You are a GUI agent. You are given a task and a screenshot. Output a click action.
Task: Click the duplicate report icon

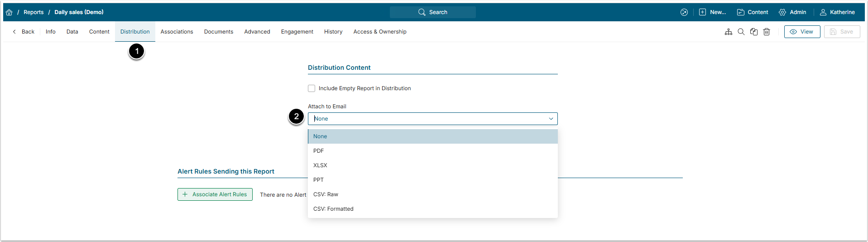click(x=753, y=32)
